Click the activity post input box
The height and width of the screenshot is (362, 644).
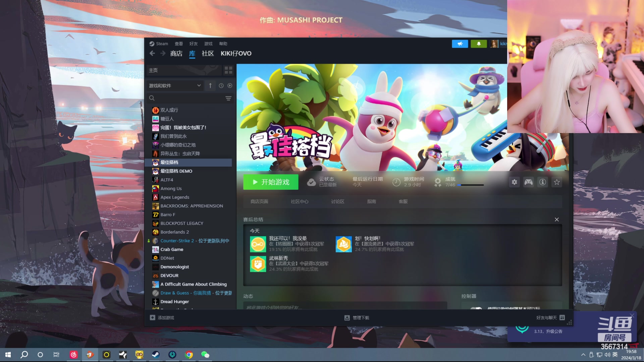(x=345, y=306)
